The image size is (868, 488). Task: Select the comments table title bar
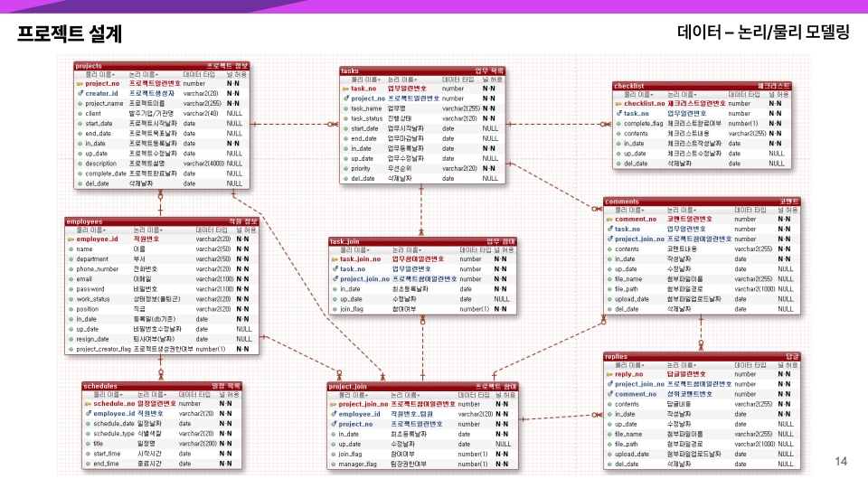pos(702,202)
